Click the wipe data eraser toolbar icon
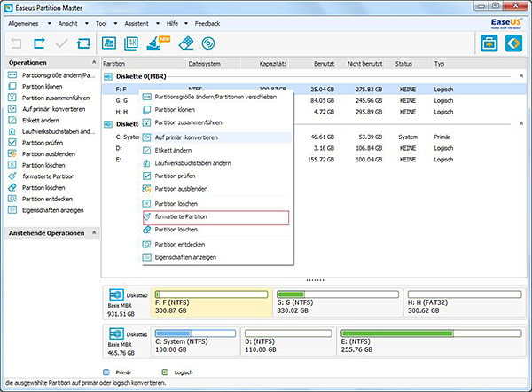 [x=186, y=43]
